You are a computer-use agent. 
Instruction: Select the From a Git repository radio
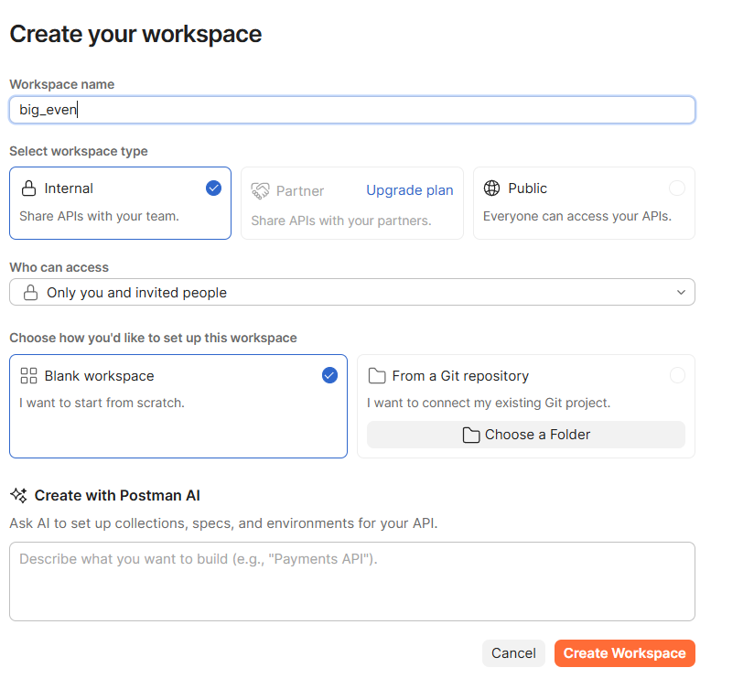[677, 375]
